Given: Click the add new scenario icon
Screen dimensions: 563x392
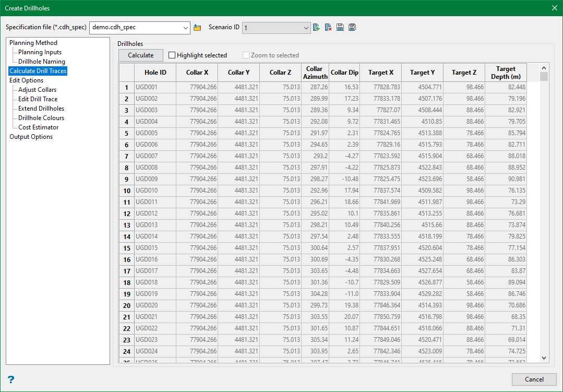Looking at the screenshot, I should [316, 28].
